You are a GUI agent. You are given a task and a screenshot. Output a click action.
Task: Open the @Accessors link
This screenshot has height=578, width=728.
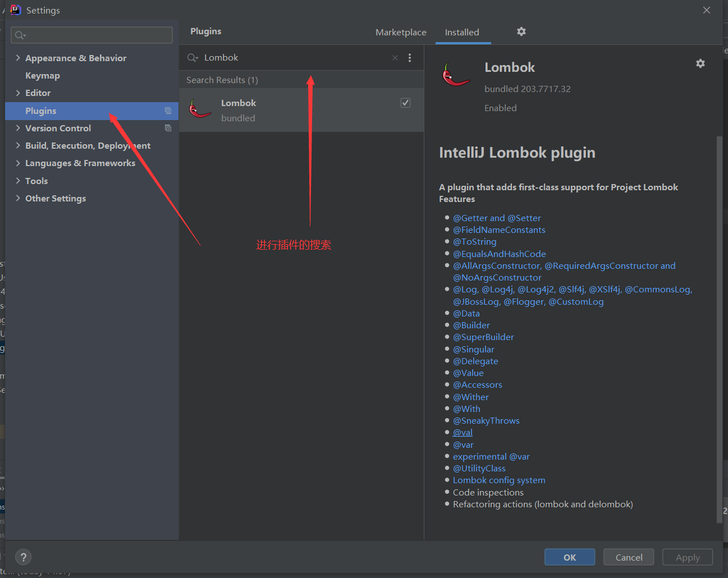478,384
